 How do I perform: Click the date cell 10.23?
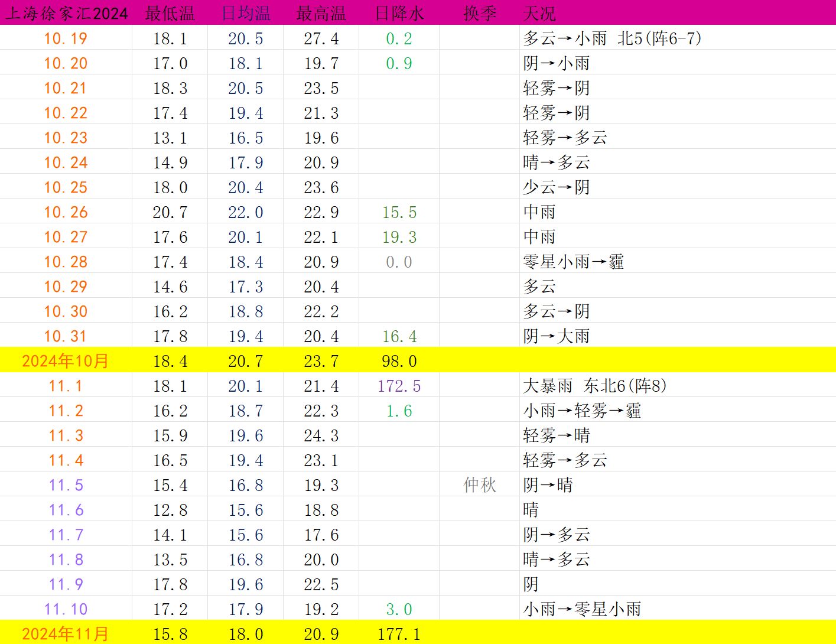tap(66, 138)
